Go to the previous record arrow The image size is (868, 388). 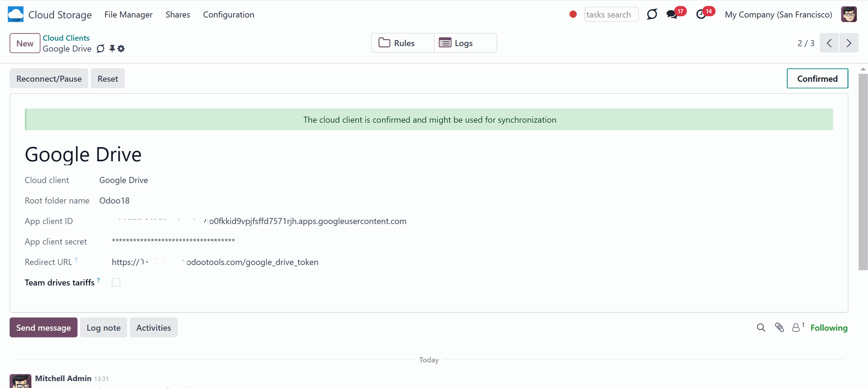[x=829, y=43]
